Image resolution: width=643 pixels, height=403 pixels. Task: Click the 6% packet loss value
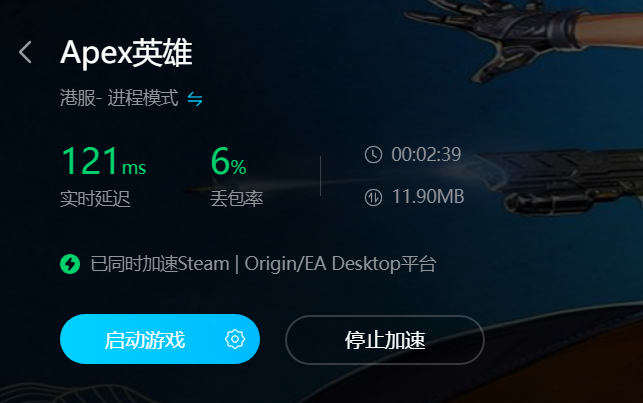click(228, 162)
